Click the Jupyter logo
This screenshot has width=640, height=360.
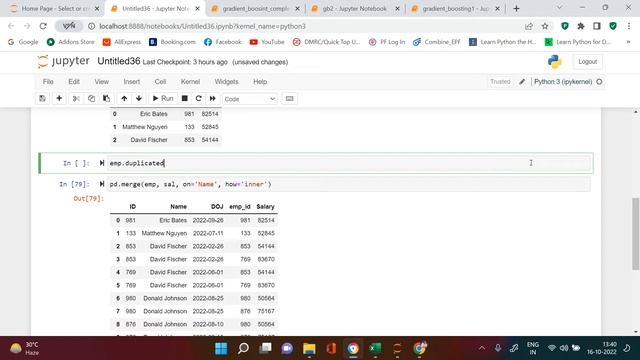[63, 62]
